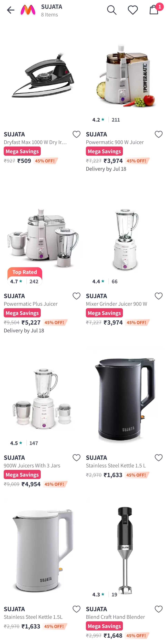Open the Mixer Grinder Juicer 900 W title
The height and width of the screenshot is (644, 168).
click(x=116, y=304)
